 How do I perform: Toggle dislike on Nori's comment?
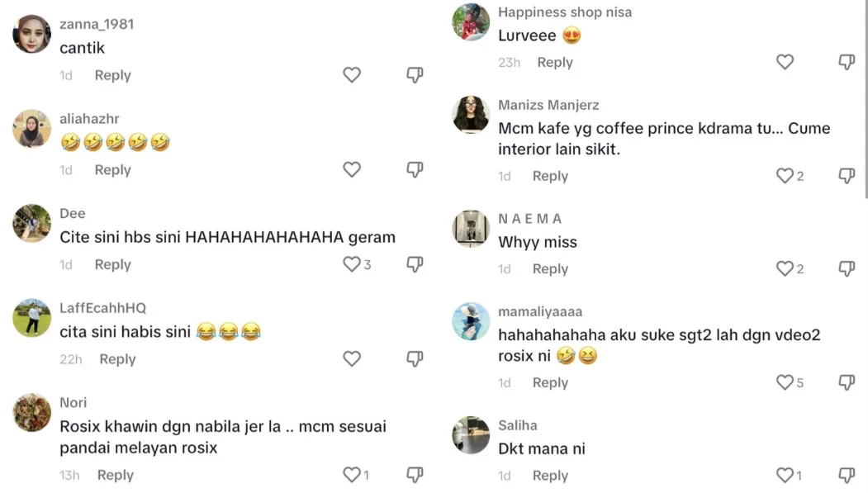pos(415,475)
